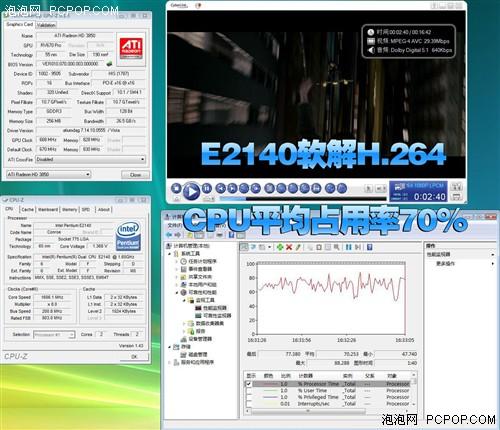Click the Properties icon in perfmon toolbar
500x430 pixels.
(x=328, y=247)
